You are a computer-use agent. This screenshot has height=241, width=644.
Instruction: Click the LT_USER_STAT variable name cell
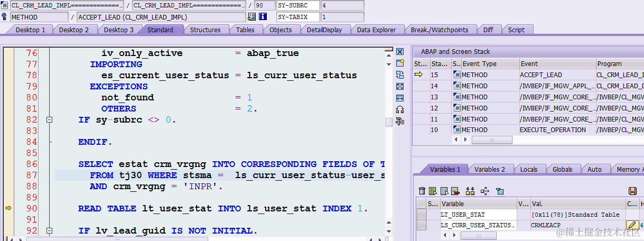coord(478,215)
